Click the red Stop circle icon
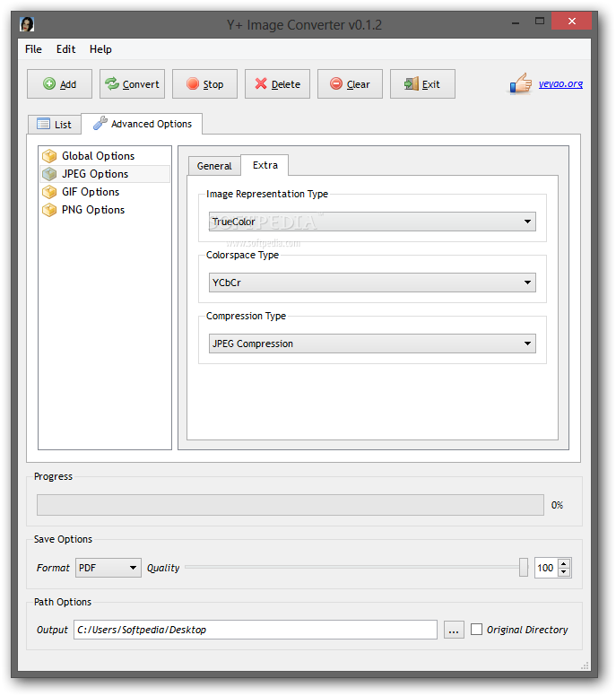This screenshot has width=616, height=696. pyautogui.click(x=193, y=83)
